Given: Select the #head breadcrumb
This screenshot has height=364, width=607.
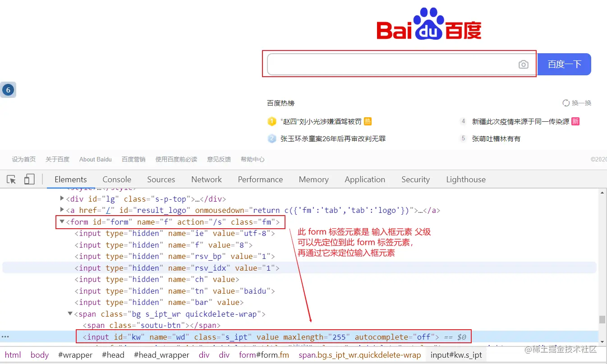Looking at the screenshot, I should [x=113, y=355].
